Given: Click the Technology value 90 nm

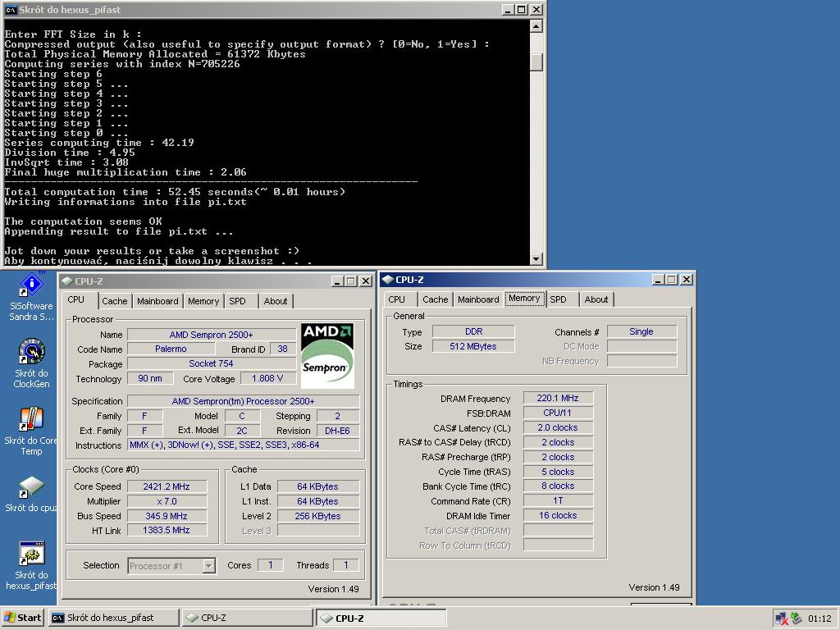Looking at the screenshot, I should pyautogui.click(x=150, y=378).
